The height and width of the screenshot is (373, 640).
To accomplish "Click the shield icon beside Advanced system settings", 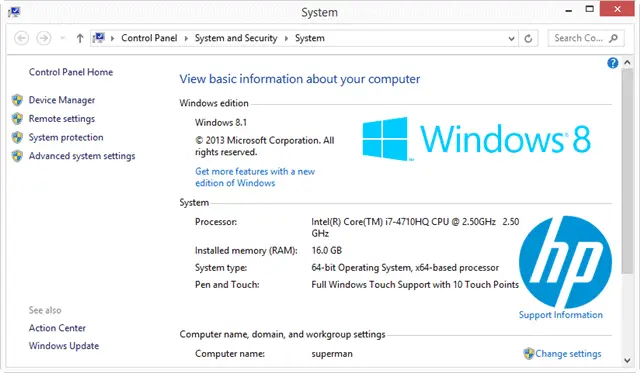I will pyautogui.click(x=17, y=156).
